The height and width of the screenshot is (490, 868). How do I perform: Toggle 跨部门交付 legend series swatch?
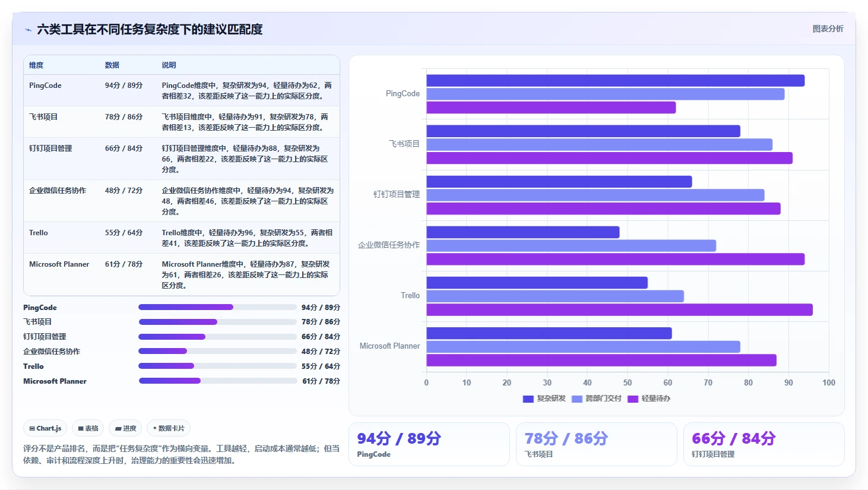[576, 399]
